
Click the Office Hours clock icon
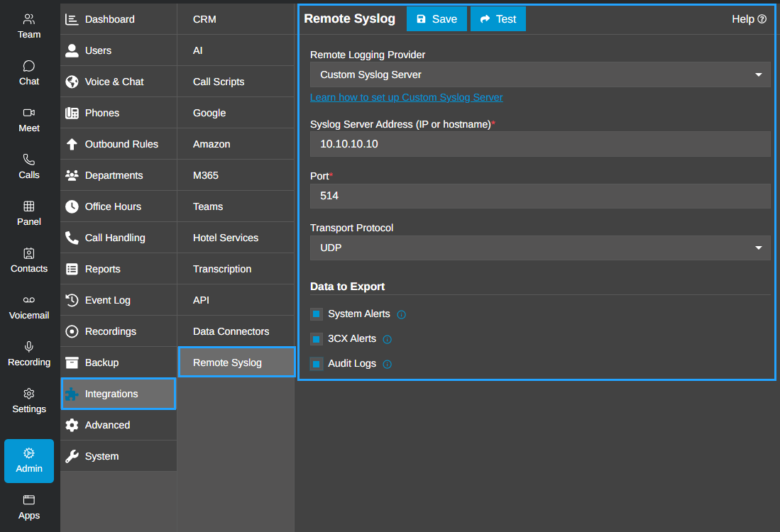[x=72, y=207]
